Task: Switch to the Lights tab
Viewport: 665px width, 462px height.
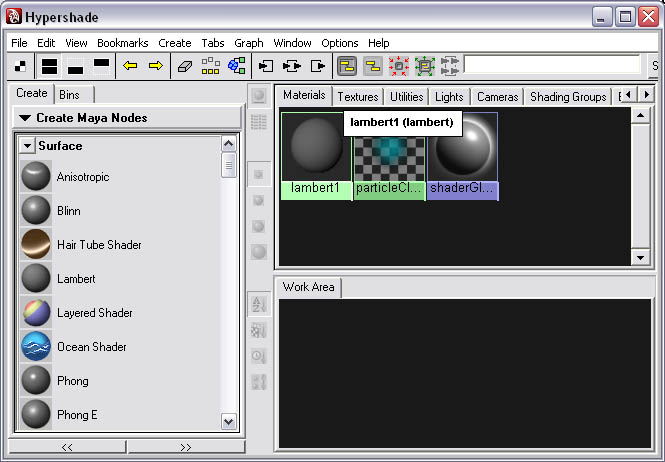Action: coord(449,97)
